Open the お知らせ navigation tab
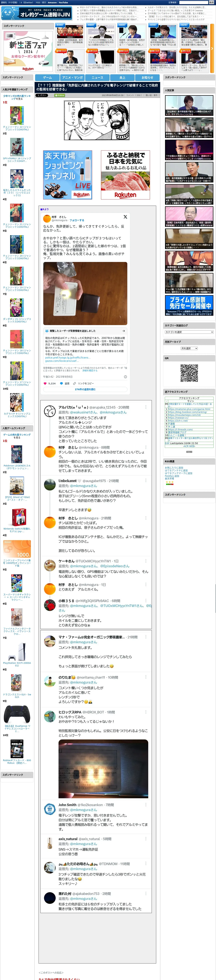Image resolution: width=216 pixels, height=980 pixels. point(147,78)
